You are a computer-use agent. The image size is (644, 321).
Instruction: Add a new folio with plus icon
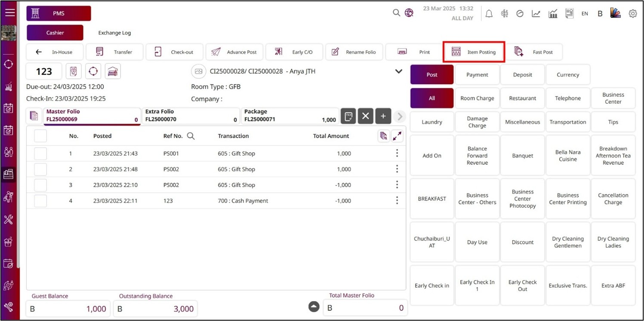coord(383,116)
